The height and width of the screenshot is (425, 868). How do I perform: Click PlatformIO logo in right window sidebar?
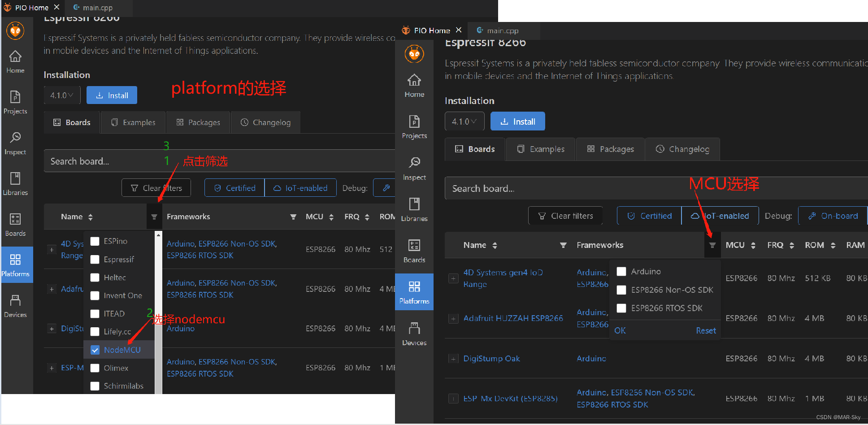414,54
